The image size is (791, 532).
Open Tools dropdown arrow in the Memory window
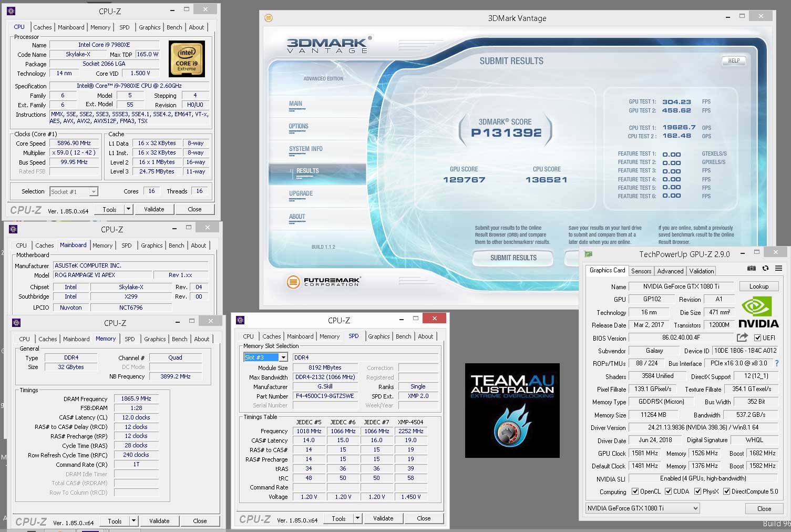coord(133,521)
